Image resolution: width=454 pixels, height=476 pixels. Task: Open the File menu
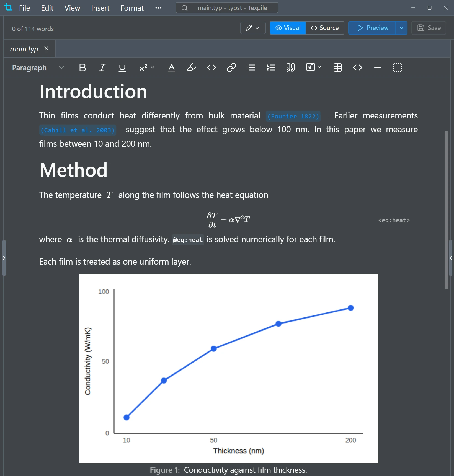click(x=24, y=8)
